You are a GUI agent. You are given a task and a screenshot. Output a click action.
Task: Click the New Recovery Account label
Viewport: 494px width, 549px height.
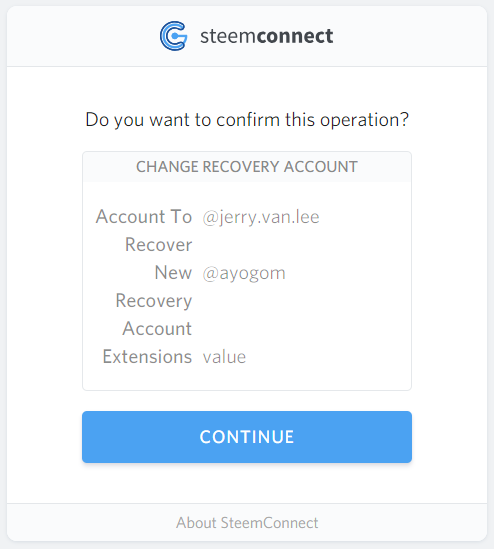click(154, 300)
